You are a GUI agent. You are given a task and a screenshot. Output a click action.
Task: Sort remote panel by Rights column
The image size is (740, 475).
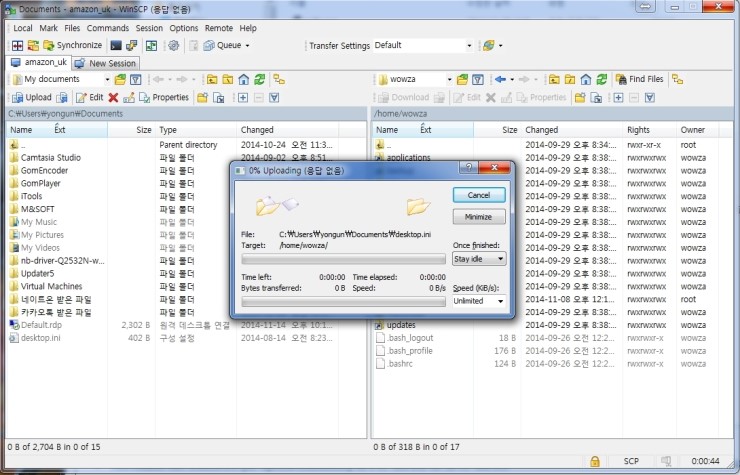pyautogui.click(x=649, y=130)
